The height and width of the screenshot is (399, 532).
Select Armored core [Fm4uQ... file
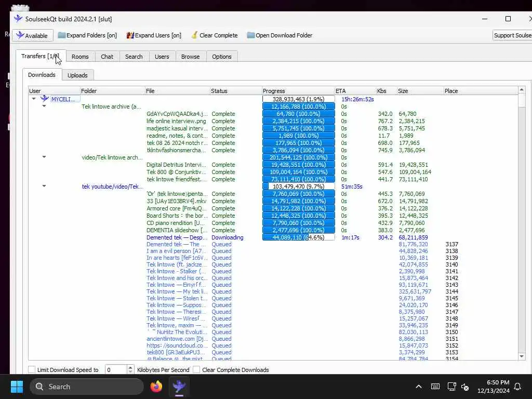pos(177,208)
